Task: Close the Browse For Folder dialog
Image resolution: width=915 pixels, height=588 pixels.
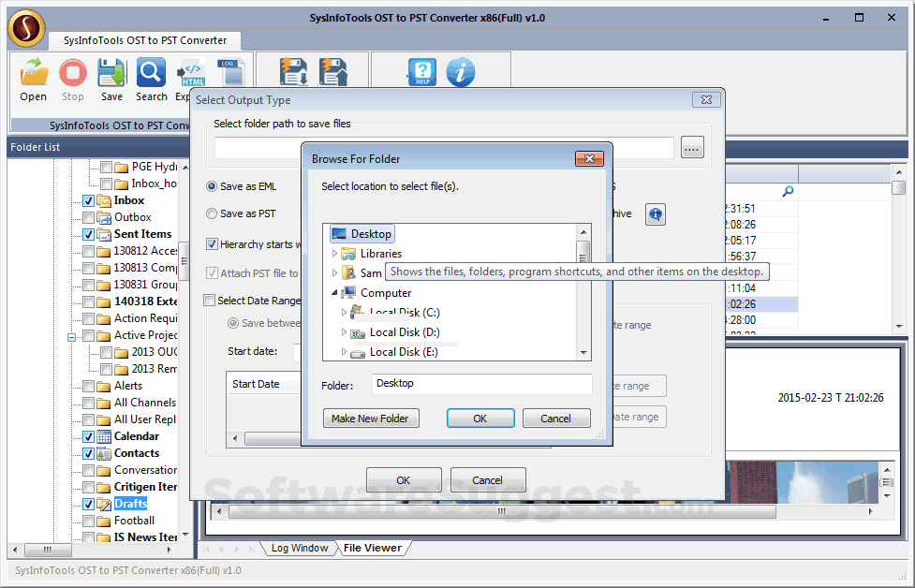Action: [589, 158]
